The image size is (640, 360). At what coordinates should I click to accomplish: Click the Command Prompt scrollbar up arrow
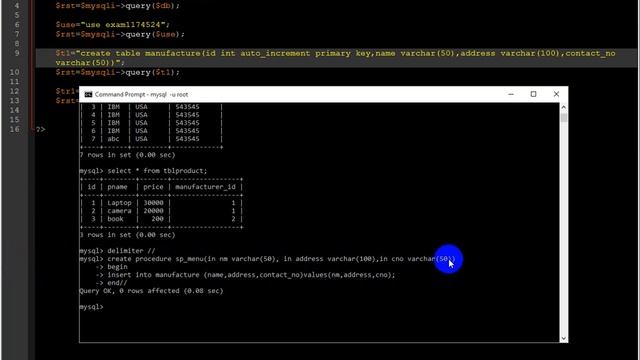563,107
